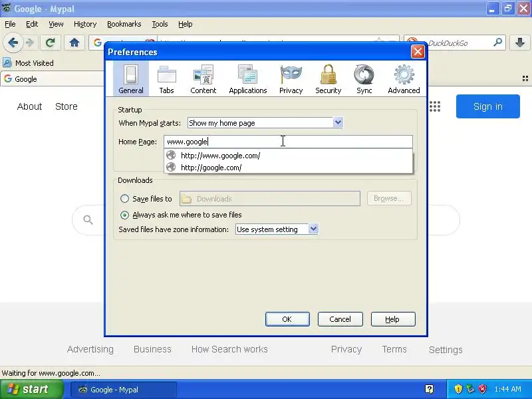The image size is (532, 399).
Task: Open the About link on Google page
Action: [x=29, y=106]
